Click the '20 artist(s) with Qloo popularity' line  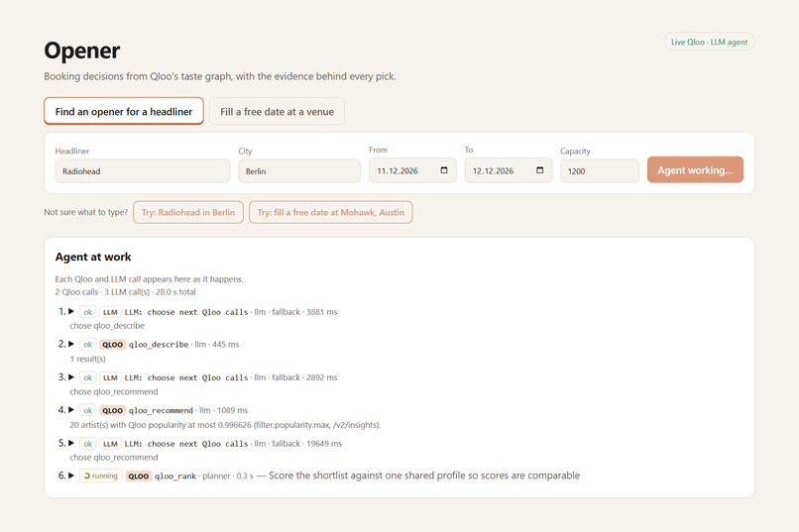tap(225, 425)
